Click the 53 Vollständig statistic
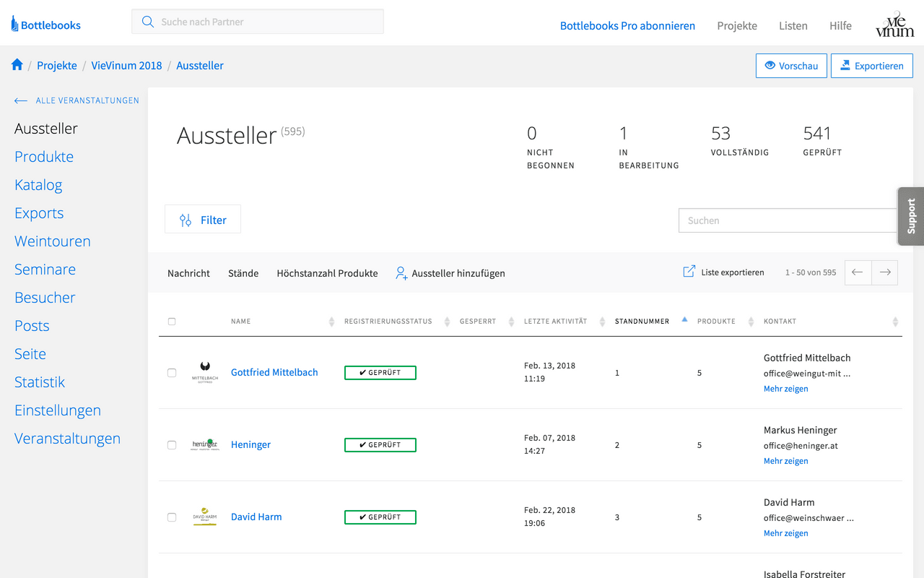The height and width of the screenshot is (578, 924). coord(740,140)
